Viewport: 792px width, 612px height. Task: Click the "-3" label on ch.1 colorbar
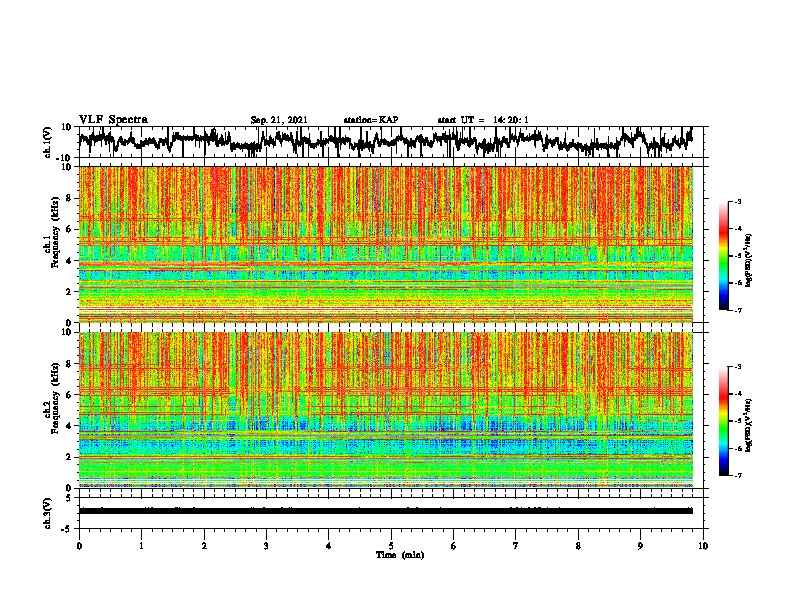737,202
